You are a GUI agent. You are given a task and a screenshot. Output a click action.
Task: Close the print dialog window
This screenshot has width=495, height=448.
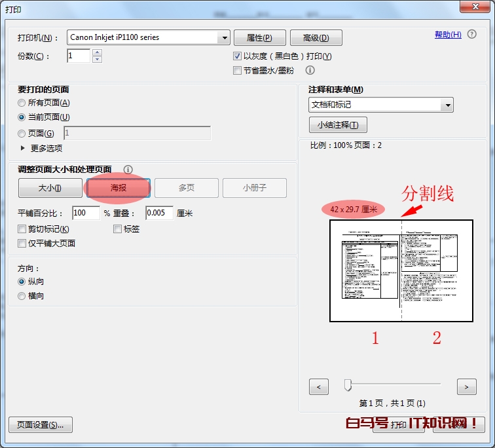pos(475,7)
